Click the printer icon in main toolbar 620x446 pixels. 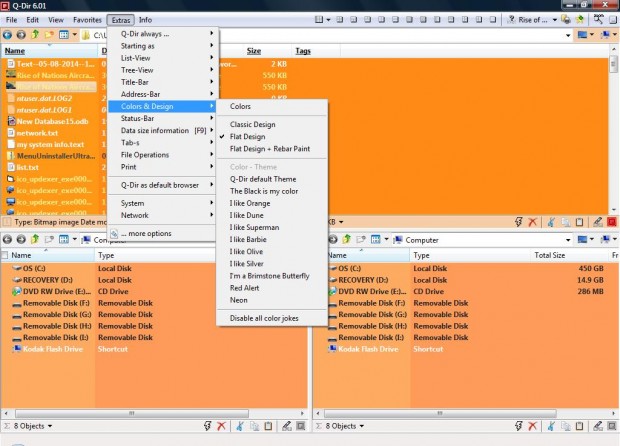566,19
